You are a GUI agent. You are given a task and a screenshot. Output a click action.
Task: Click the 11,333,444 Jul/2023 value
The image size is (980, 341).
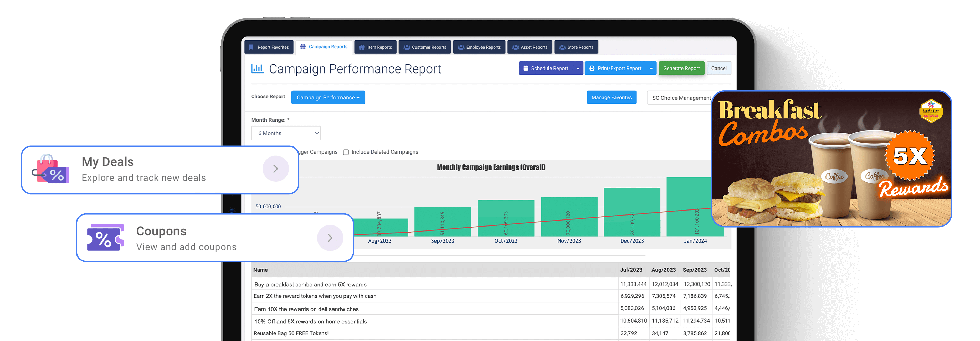633,284
